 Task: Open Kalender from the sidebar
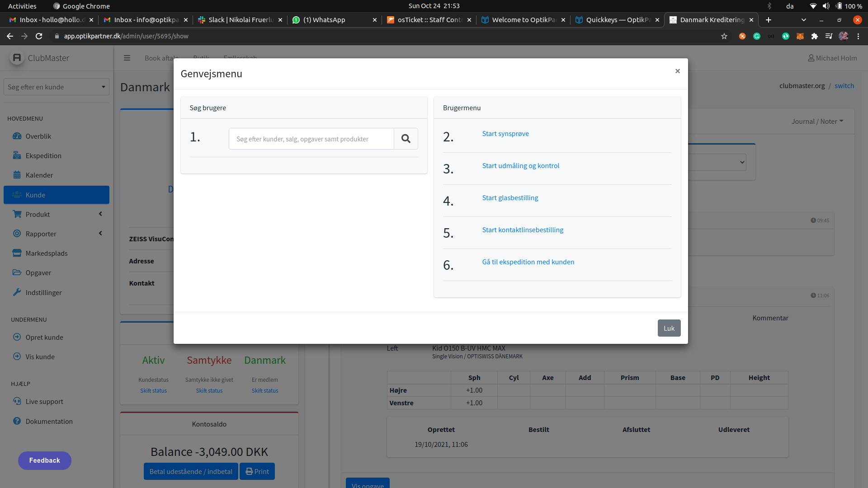[x=39, y=175]
